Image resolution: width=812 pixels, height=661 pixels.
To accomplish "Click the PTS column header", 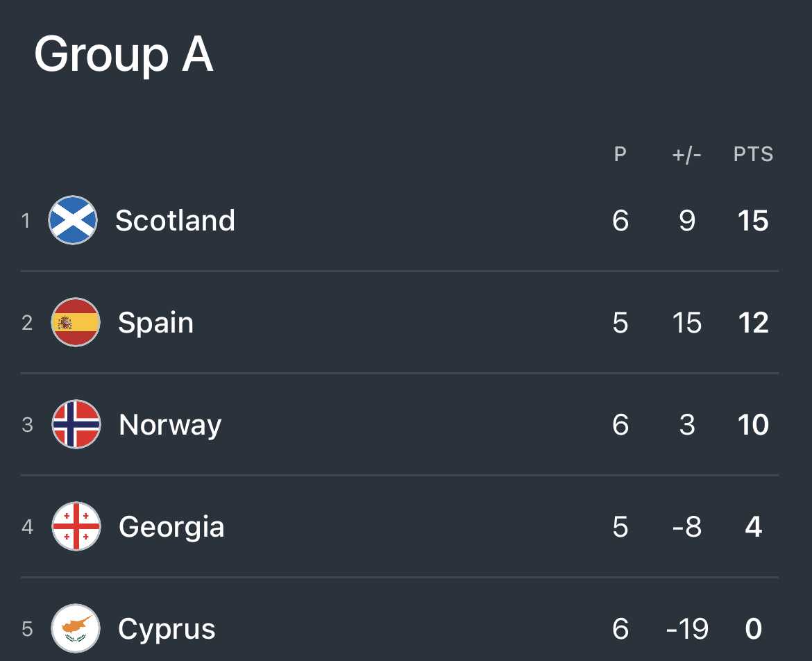I will click(x=754, y=154).
